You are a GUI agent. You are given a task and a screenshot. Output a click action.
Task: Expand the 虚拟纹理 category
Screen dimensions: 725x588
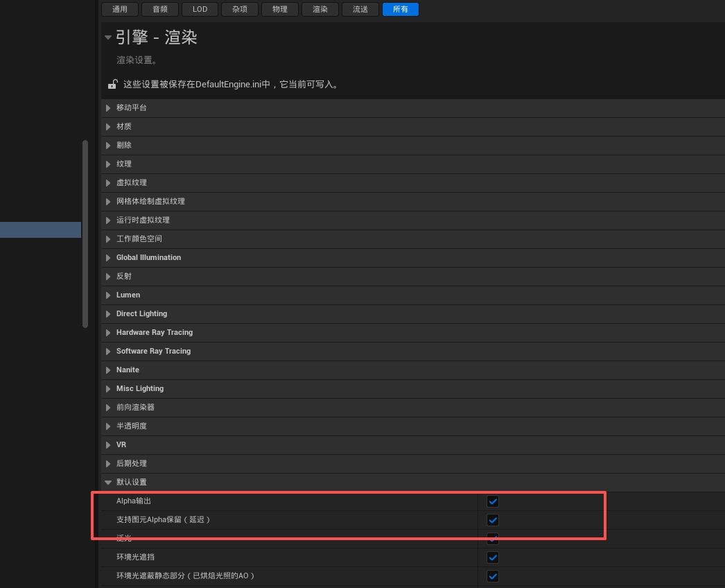pyautogui.click(x=108, y=183)
